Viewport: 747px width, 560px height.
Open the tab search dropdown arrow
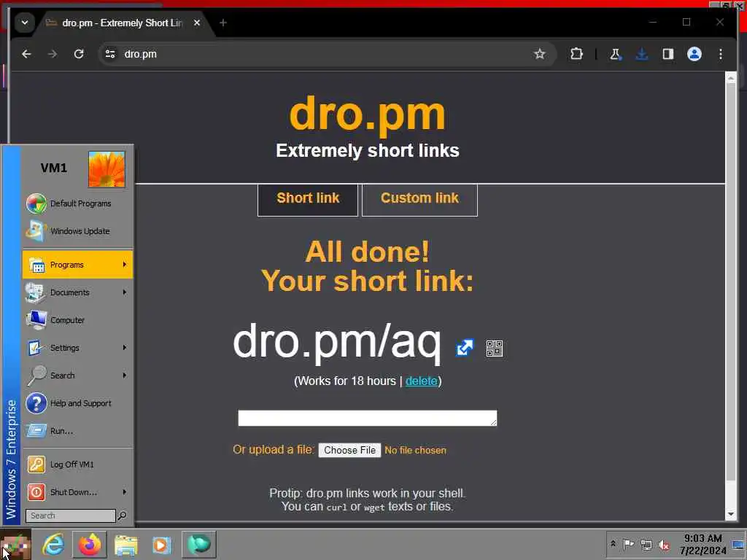(25, 23)
